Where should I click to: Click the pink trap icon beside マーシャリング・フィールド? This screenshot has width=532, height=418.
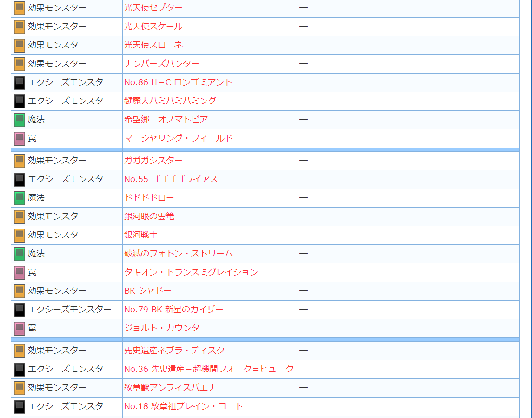point(20,139)
